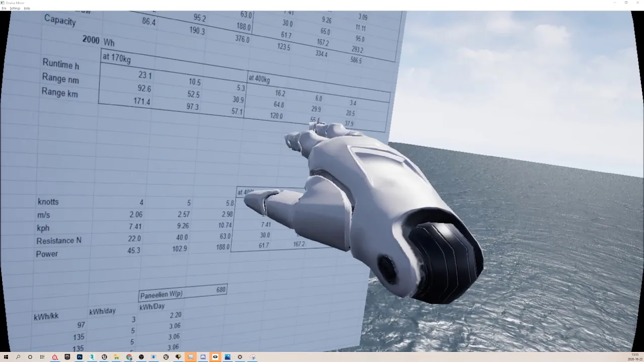Switch to Google Chrome on taskbar
This screenshot has width=644, height=362.
point(129,357)
